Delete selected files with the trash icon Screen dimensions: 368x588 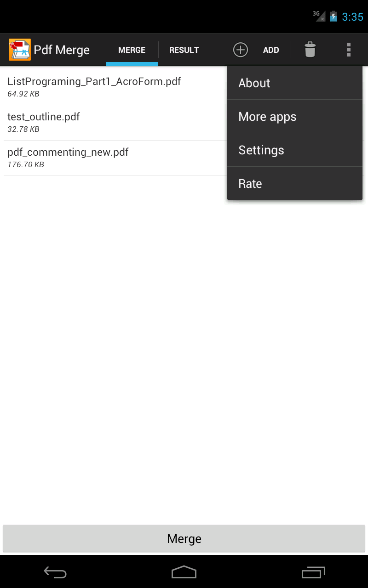(x=310, y=50)
